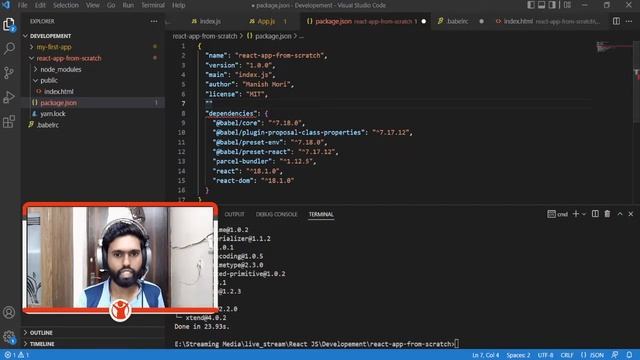Change cursor position Ln 7, Col 4
Image resolution: width=640 pixels, height=360 pixels.
click(x=485, y=355)
